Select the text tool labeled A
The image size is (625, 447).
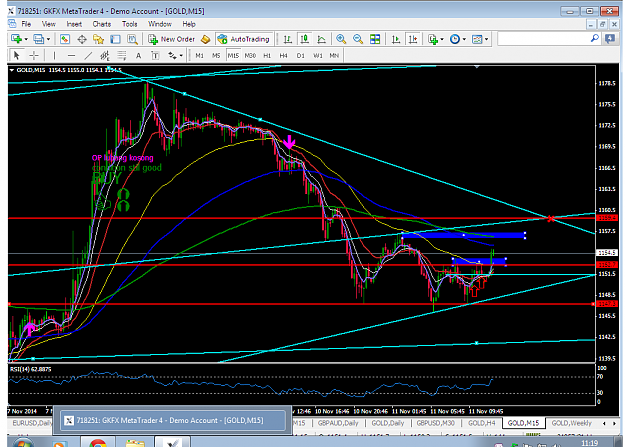138,55
